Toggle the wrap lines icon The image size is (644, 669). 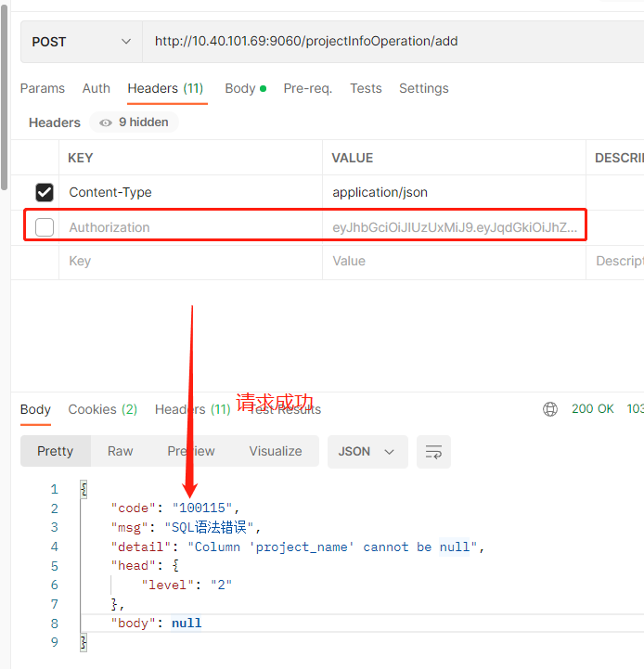click(433, 452)
